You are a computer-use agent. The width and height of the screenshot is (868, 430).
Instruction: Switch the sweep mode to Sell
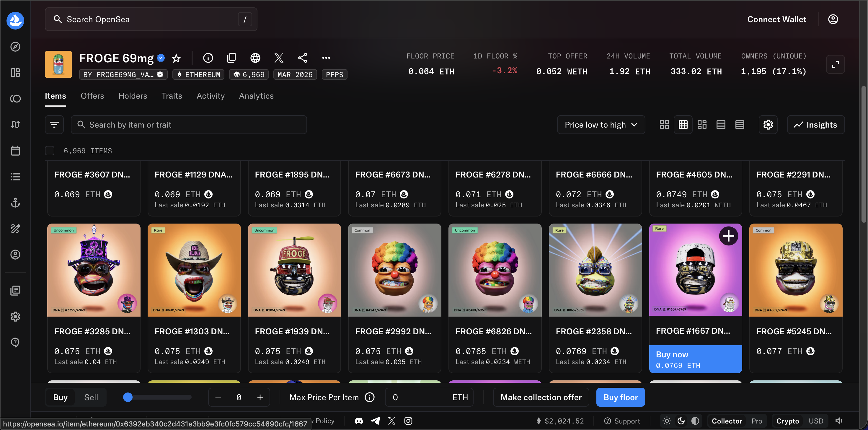[91, 397]
